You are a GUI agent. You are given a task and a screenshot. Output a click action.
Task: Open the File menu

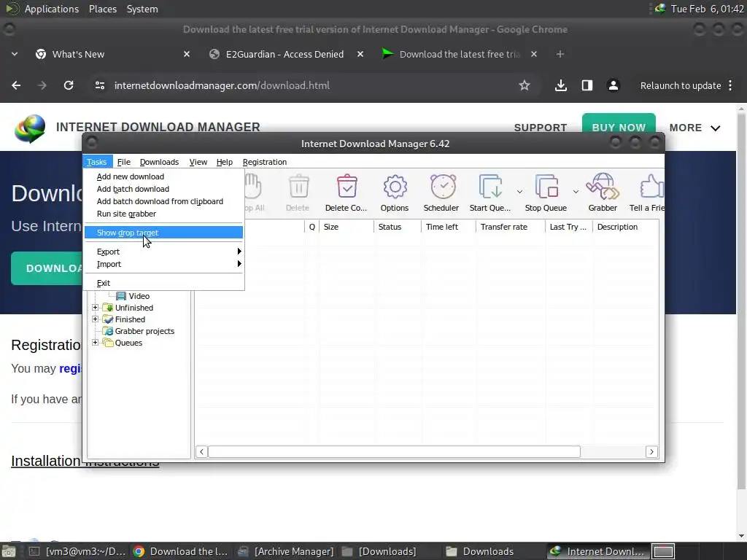click(x=124, y=162)
